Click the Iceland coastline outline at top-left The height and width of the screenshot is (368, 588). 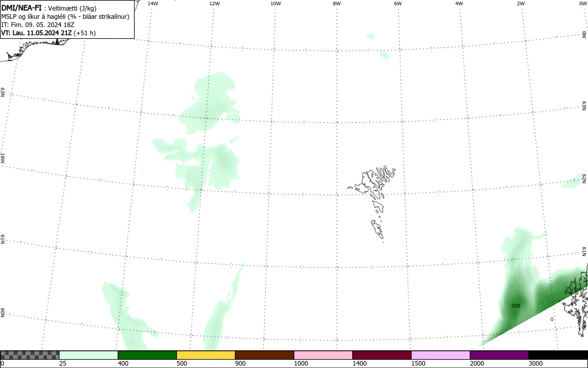tap(34, 50)
